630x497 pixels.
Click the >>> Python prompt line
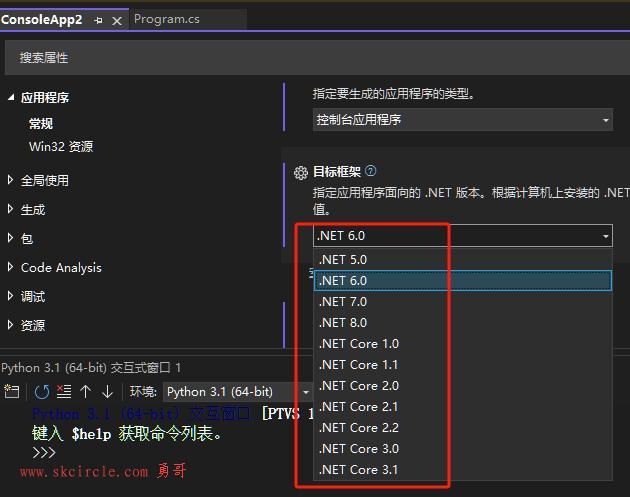tap(44, 453)
